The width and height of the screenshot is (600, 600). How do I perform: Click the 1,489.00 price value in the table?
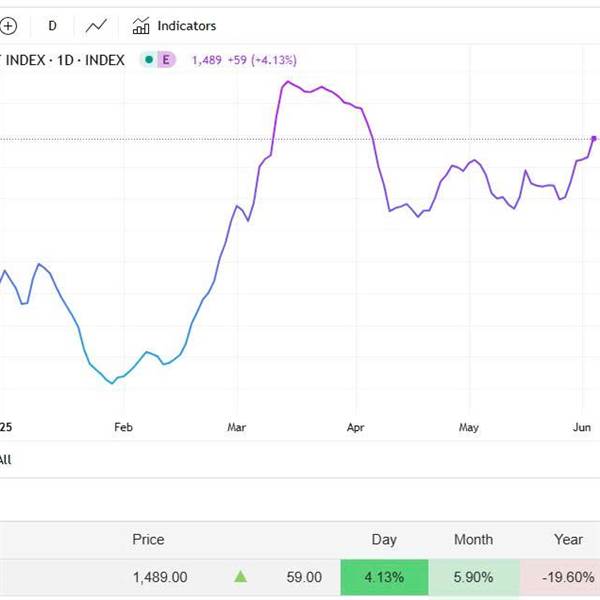[x=159, y=577]
